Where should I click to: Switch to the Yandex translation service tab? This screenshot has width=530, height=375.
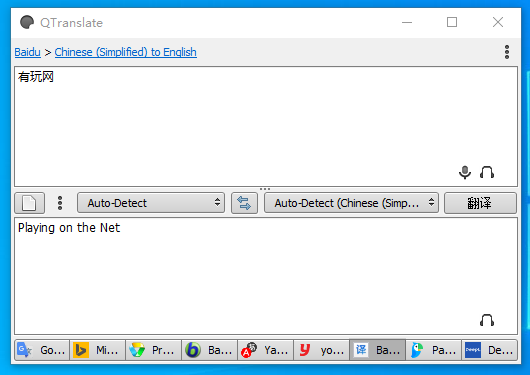(266, 350)
